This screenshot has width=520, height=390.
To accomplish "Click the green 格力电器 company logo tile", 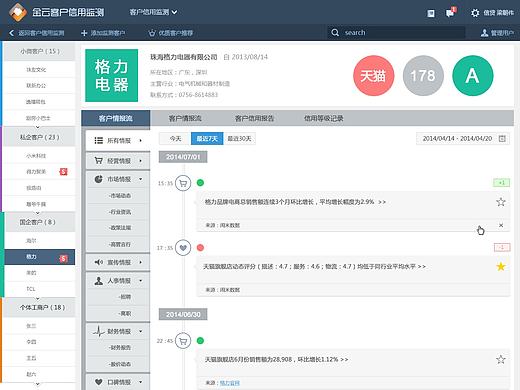I will point(112,75).
